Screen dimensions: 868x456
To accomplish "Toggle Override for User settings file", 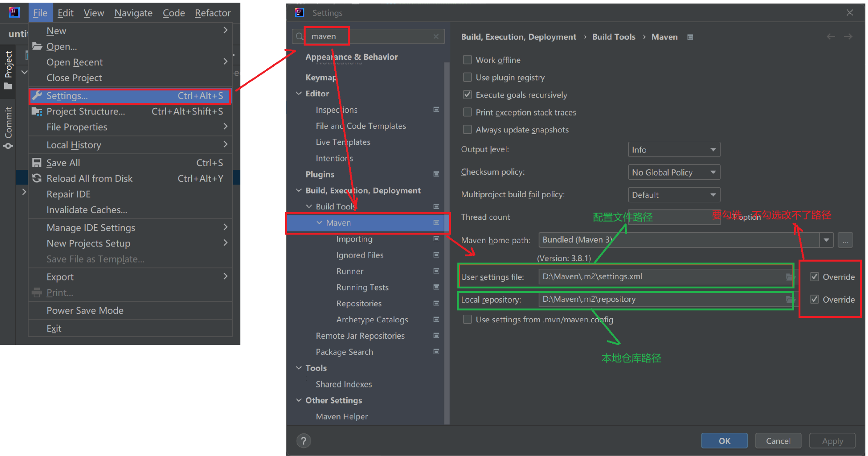I will point(815,277).
